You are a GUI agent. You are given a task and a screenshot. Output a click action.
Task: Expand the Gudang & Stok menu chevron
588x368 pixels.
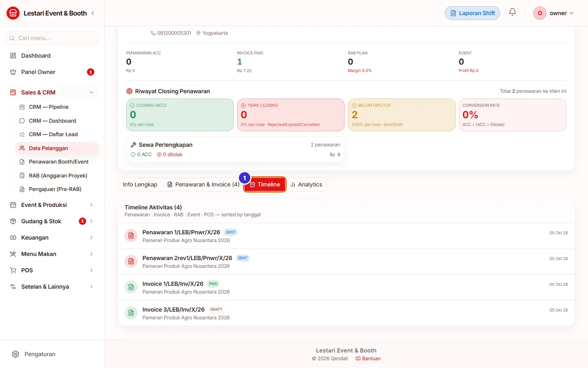[91, 221]
